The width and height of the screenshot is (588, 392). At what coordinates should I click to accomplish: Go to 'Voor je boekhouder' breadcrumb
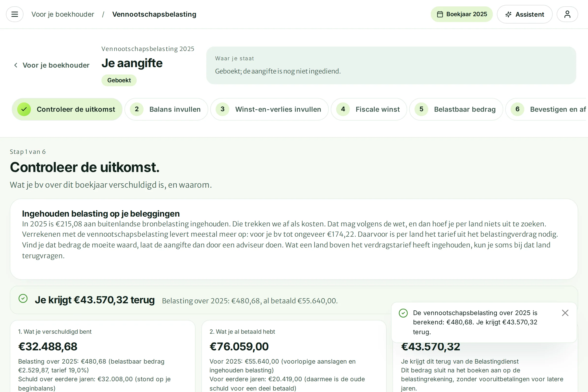63,14
